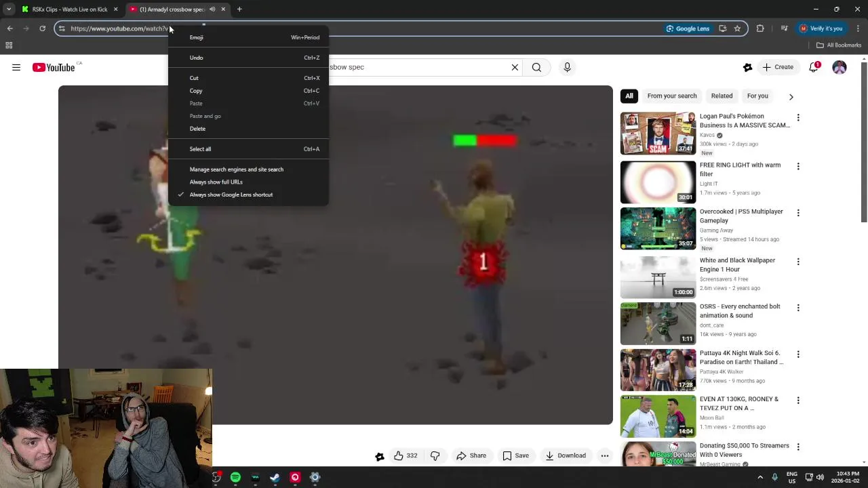Open the All Bookmarks folder
Viewport: 868px width, 488px height.
click(x=839, y=45)
